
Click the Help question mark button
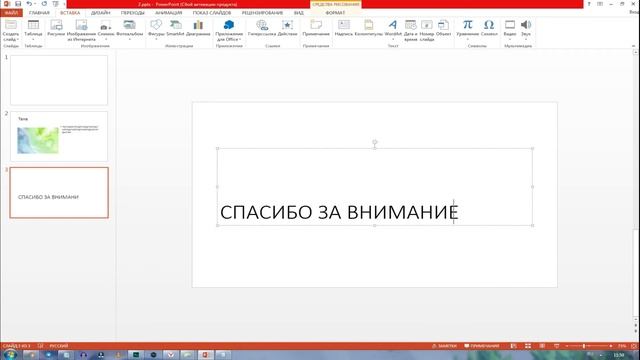click(589, 4)
